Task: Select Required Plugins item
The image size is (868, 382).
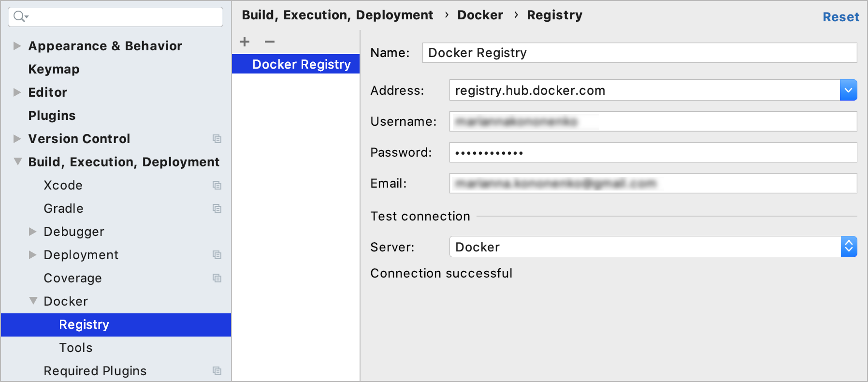Action: 95,371
